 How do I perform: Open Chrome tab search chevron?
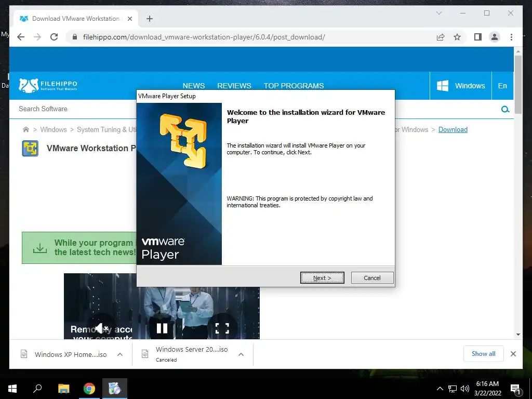pos(438,13)
